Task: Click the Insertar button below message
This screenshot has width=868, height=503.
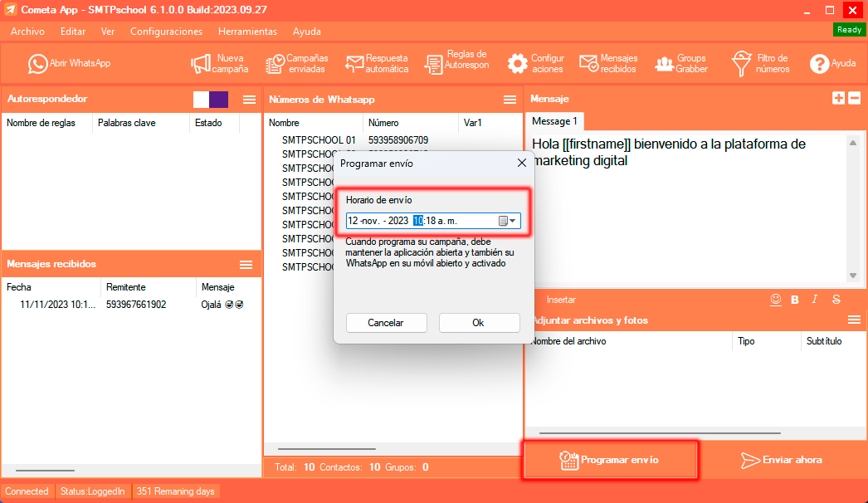Action: [561, 300]
